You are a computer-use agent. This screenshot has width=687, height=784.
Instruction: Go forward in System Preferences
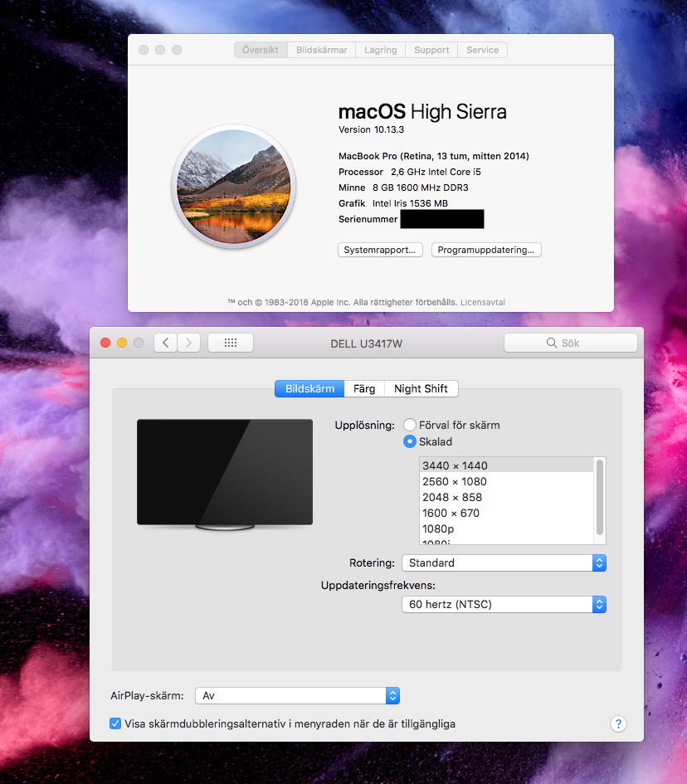[x=189, y=343]
